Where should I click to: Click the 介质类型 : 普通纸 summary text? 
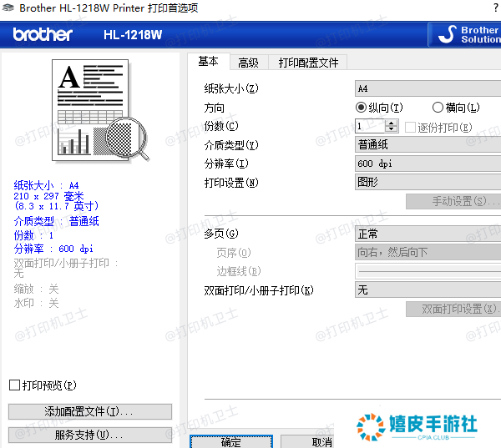pos(56,221)
